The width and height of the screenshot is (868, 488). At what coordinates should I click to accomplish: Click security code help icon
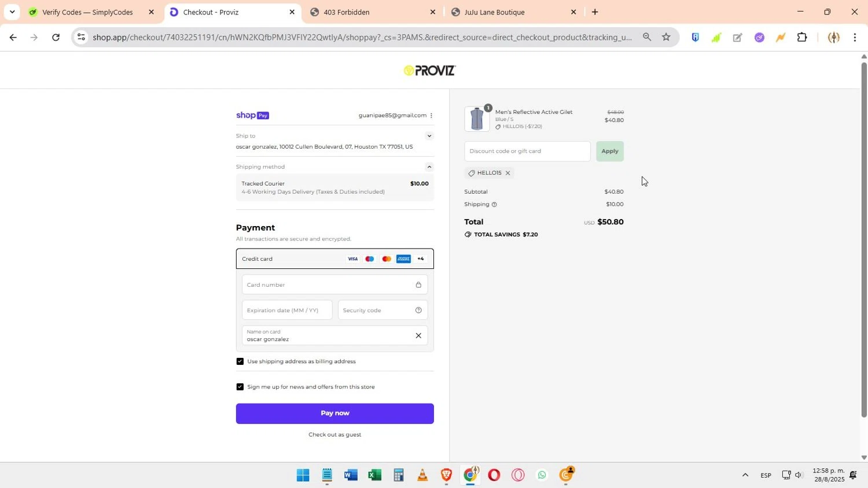[x=418, y=310]
